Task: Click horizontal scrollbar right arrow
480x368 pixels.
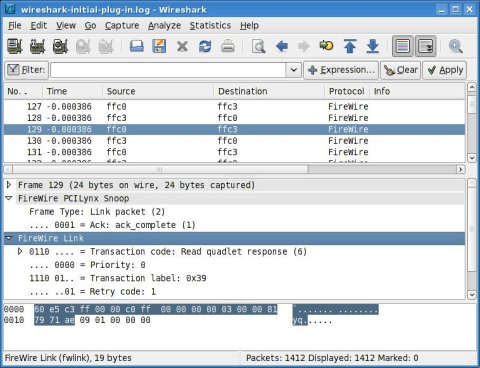Action: tap(461, 169)
